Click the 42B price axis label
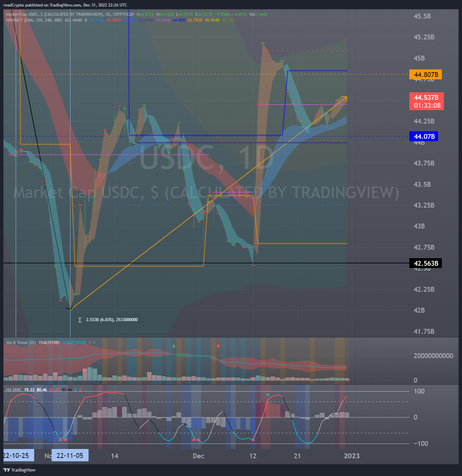462x476 pixels. 419,310
